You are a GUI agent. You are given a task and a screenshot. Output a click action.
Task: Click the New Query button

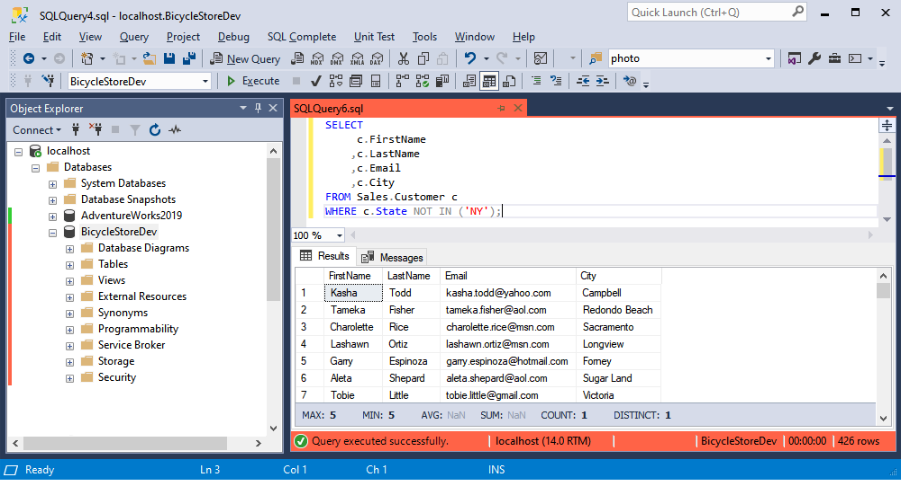coord(245,59)
